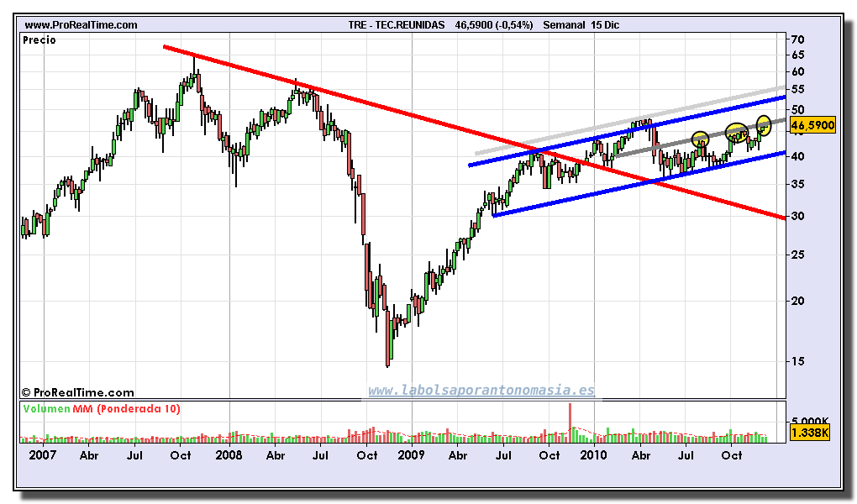Click the 15 price axis label

coord(797,361)
